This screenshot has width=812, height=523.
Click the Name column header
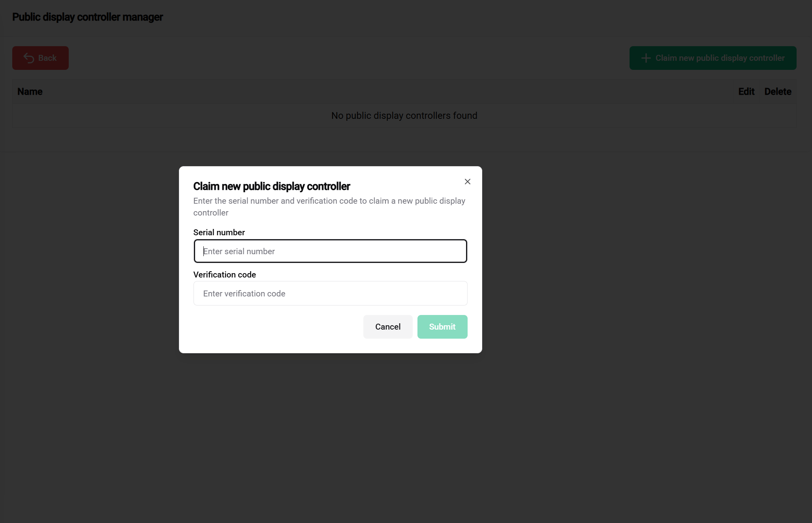(x=30, y=92)
